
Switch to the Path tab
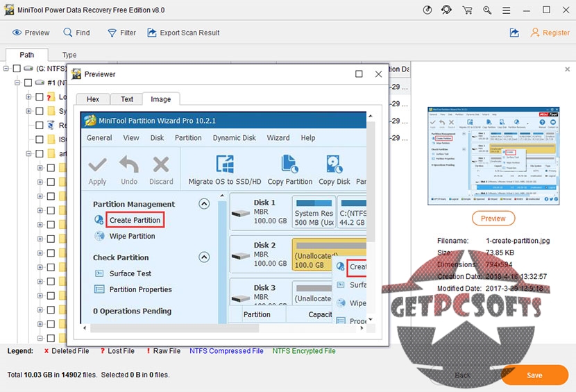[27, 55]
